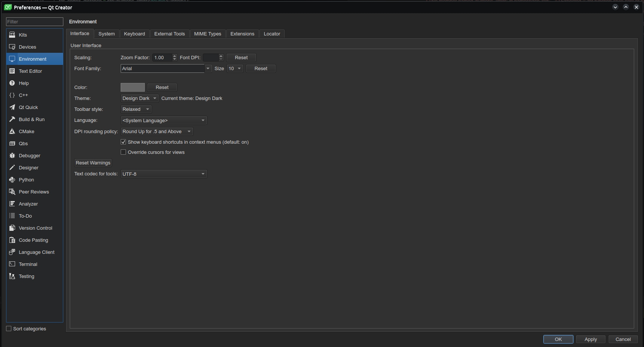Open the Extensions tab
This screenshot has height=347, width=644.
pyautogui.click(x=242, y=34)
